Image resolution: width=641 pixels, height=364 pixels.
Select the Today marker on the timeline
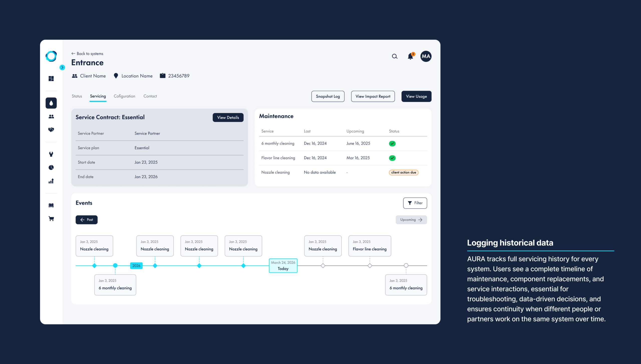pyautogui.click(x=283, y=266)
